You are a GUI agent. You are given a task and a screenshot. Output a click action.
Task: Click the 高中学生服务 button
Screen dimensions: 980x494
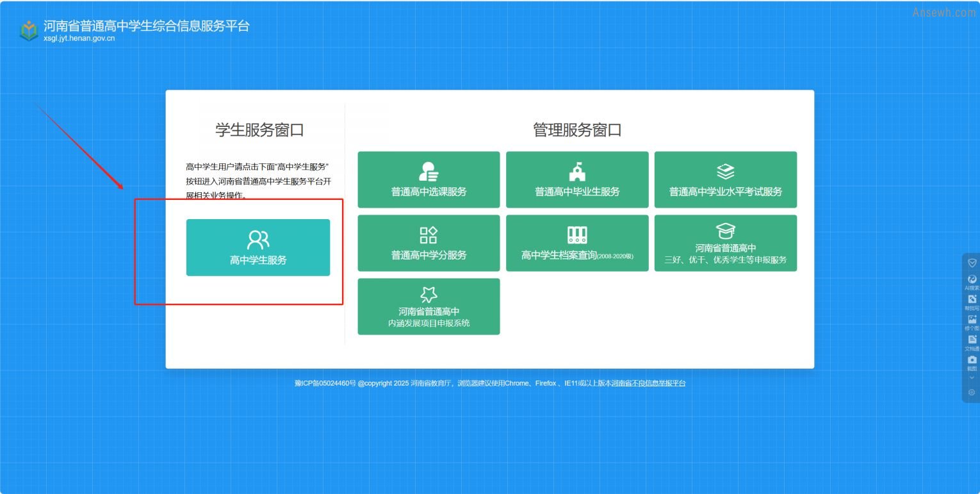click(x=258, y=248)
